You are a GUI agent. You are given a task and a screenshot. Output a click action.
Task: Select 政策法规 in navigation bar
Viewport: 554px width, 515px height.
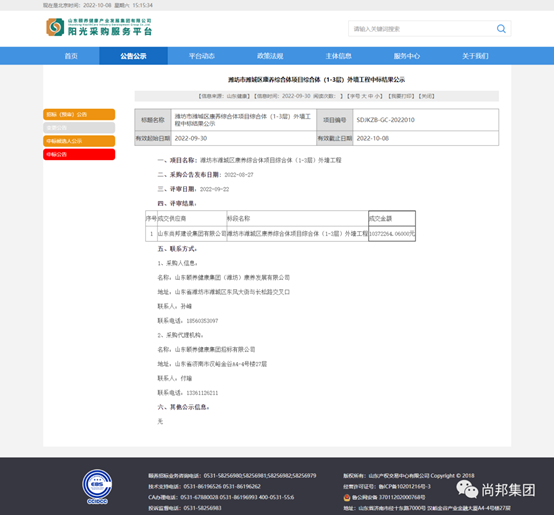click(270, 56)
